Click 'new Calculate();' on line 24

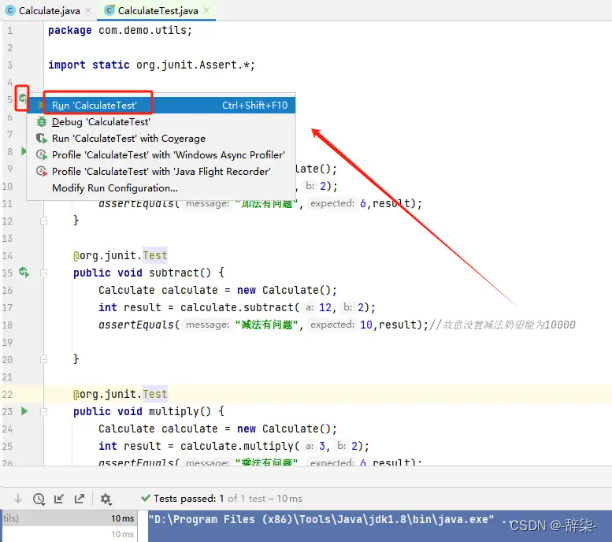[287, 428]
